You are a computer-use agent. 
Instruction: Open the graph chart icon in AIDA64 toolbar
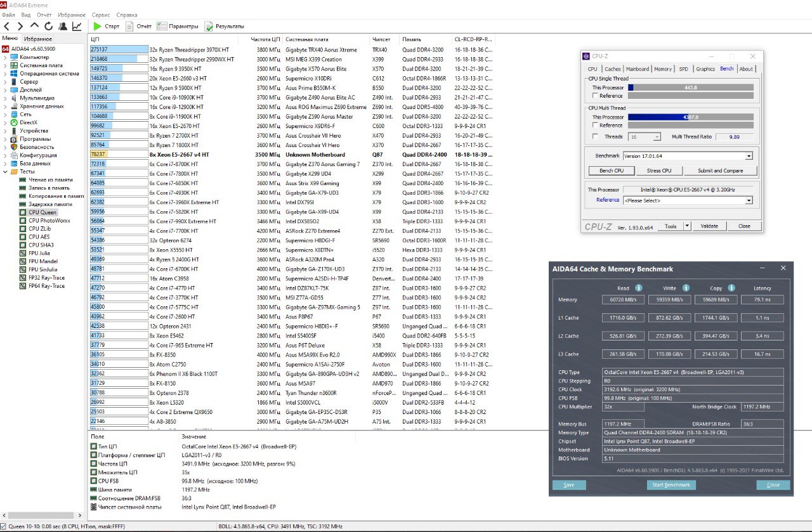click(77, 26)
